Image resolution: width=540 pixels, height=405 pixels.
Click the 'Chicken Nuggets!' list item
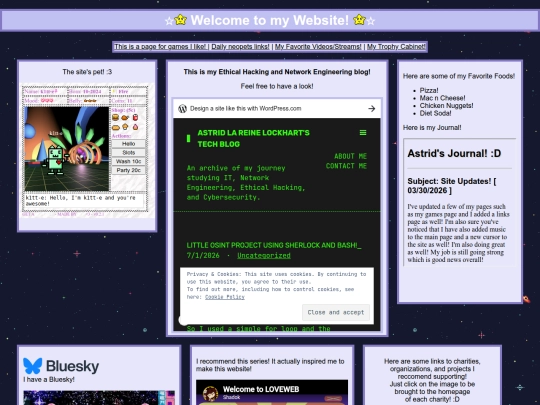(446, 106)
